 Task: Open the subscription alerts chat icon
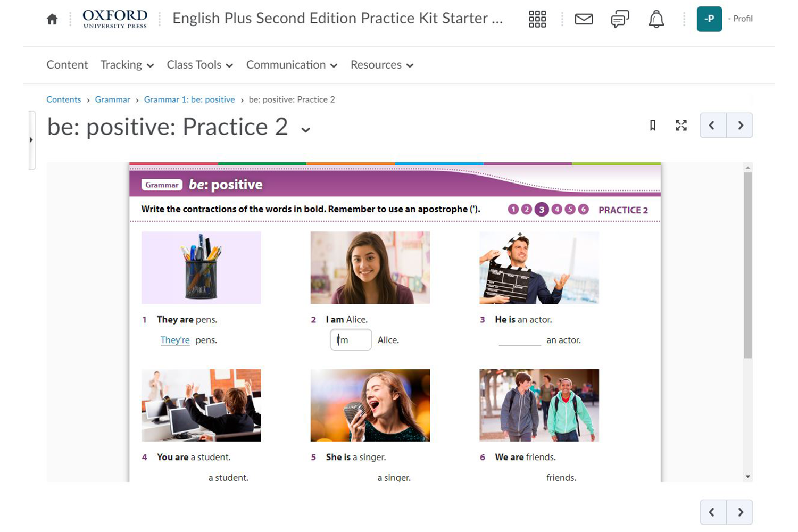click(620, 19)
